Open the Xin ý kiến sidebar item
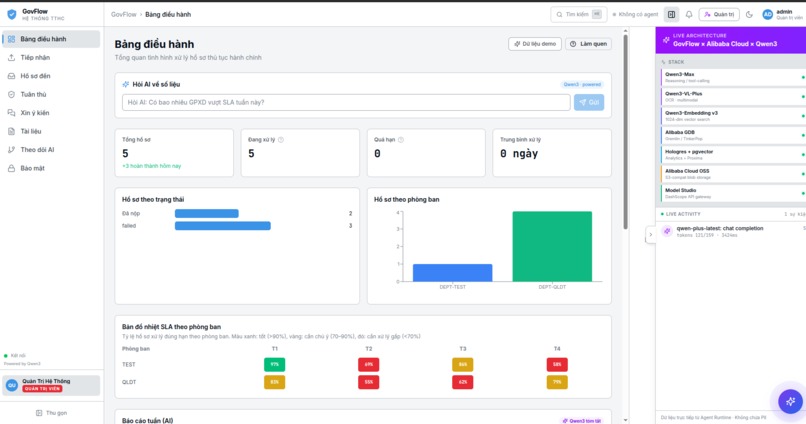806x424 pixels. (51, 113)
